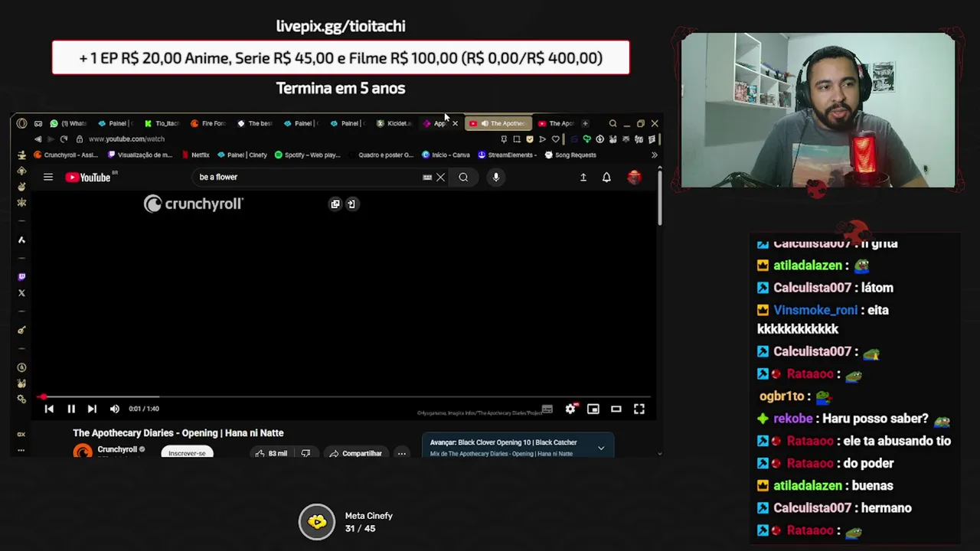Image resolution: width=980 pixels, height=551 pixels.
Task: Switch to the Kickbot tab
Action: [x=394, y=123]
